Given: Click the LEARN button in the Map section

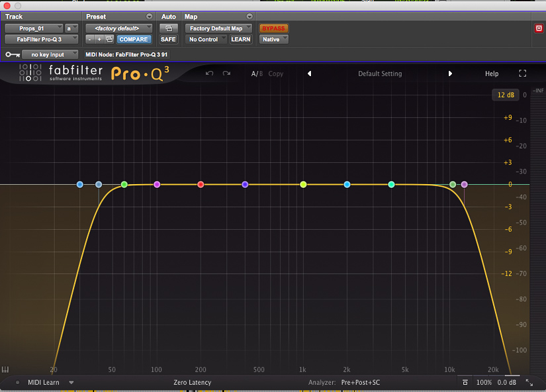Looking at the screenshot, I should (240, 39).
